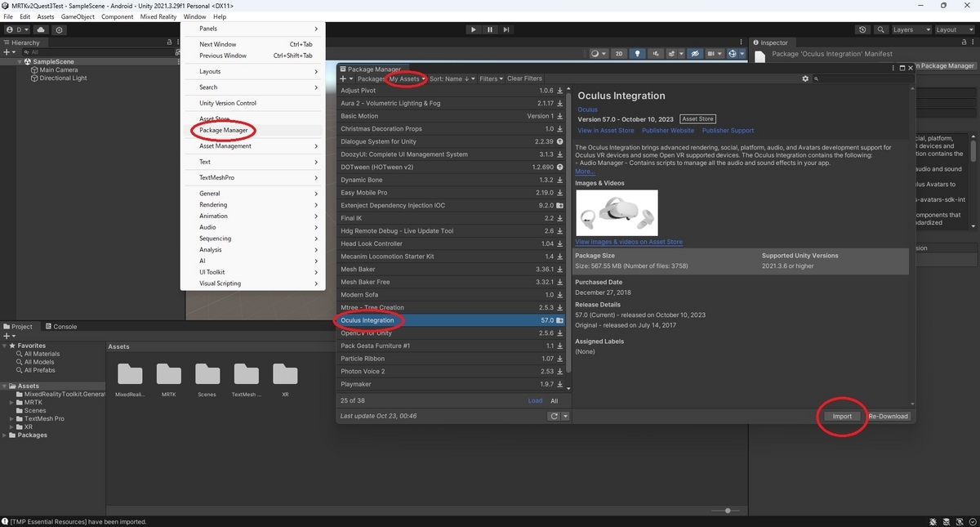Open the Mixed Reality menu

(x=159, y=16)
